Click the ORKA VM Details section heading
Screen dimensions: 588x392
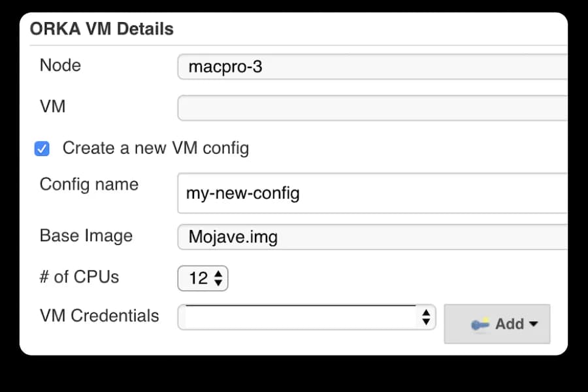pyautogui.click(x=101, y=29)
